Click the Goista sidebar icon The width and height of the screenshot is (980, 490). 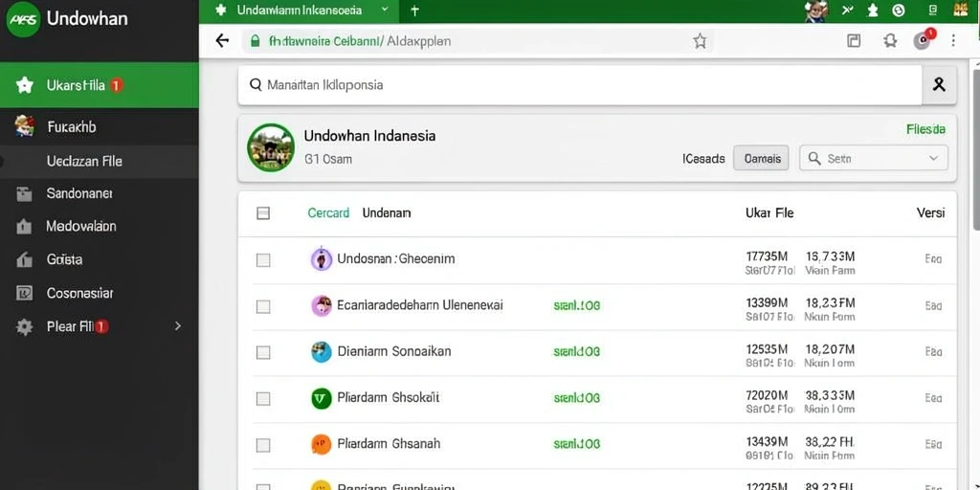click(24, 258)
